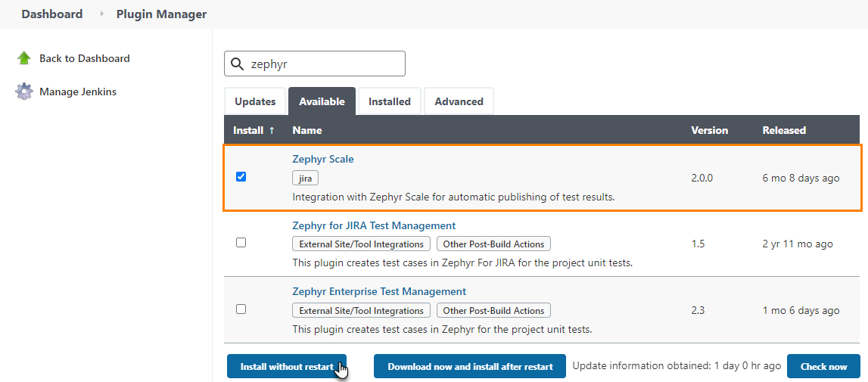
Task: Click inside the zephyr search field
Action: (x=325, y=64)
